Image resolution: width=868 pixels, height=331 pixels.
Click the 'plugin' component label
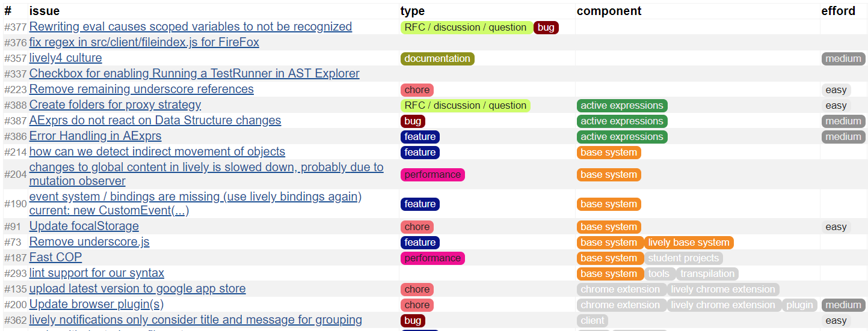(x=799, y=305)
